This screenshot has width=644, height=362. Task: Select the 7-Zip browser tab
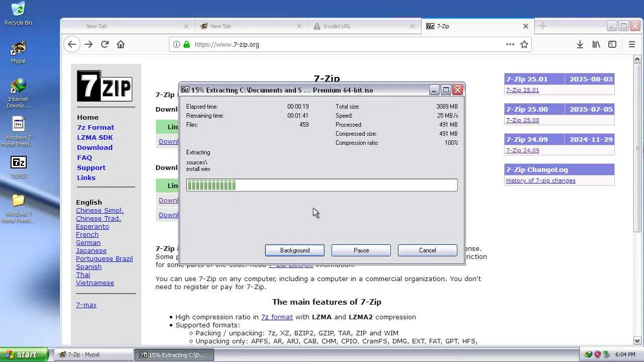477,26
